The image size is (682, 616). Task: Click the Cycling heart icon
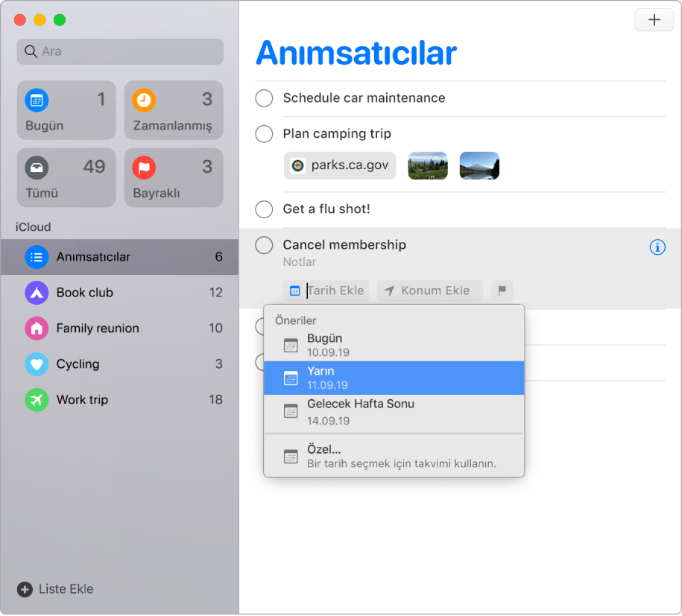37,363
